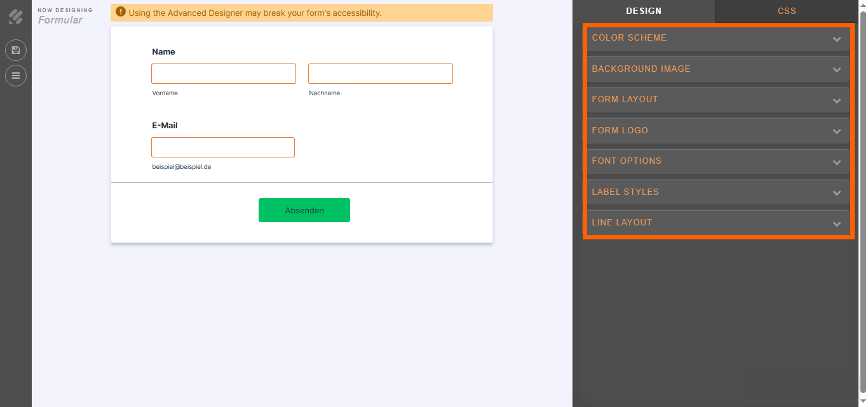Click the Nachname input field
The width and height of the screenshot is (868, 407).
[380, 74]
